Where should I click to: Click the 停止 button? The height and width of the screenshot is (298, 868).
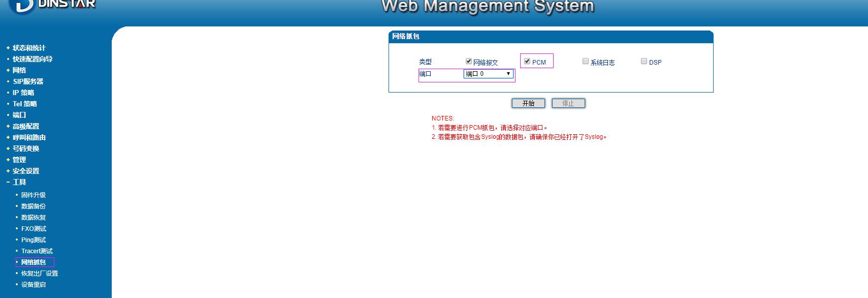pos(568,103)
